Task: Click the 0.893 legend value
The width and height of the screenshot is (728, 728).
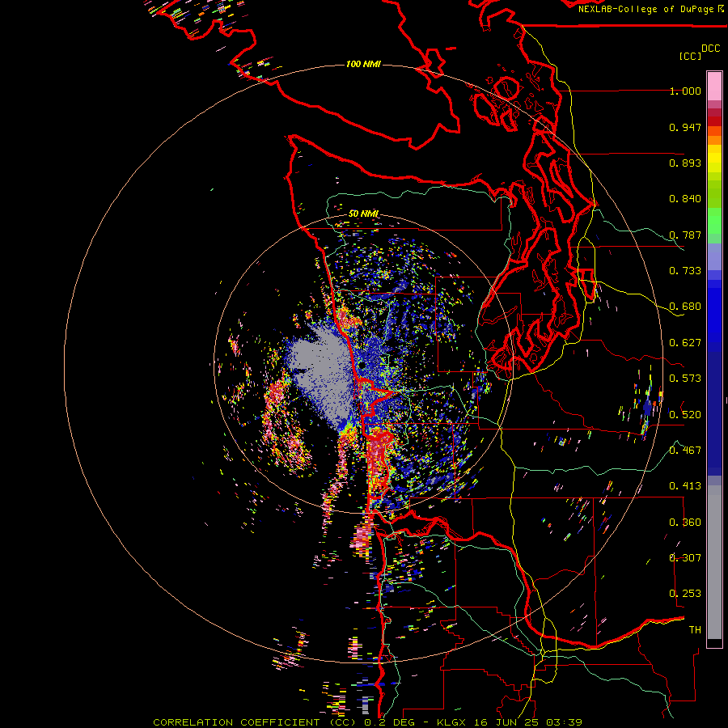Action: pyautogui.click(x=685, y=163)
